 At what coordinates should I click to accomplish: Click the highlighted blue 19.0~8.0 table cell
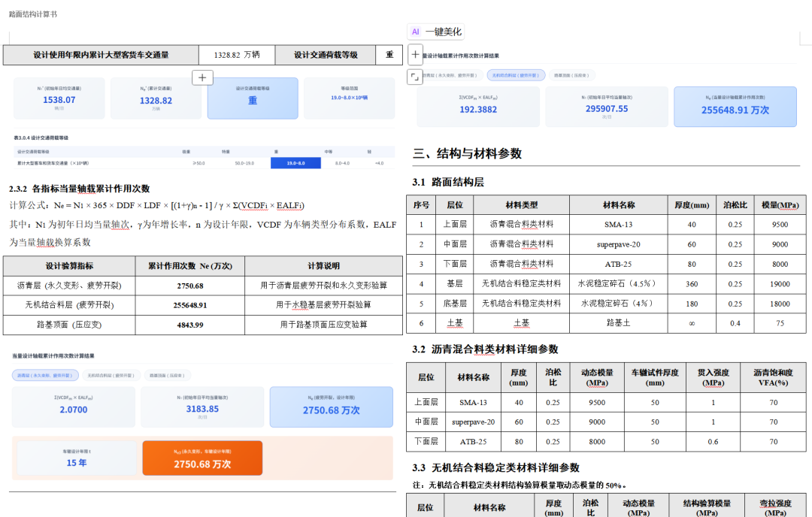tap(295, 163)
